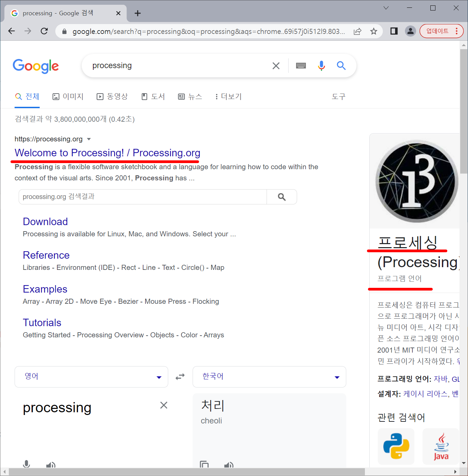Image resolution: width=468 pixels, height=476 pixels.
Task: Open the Examples sitelink
Action: pyautogui.click(x=45, y=289)
